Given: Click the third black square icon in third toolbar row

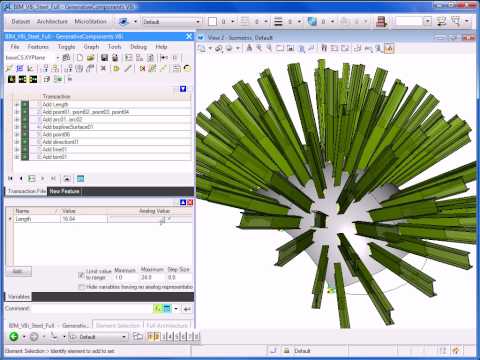Looking at the screenshot, I should [x=33, y=79].
